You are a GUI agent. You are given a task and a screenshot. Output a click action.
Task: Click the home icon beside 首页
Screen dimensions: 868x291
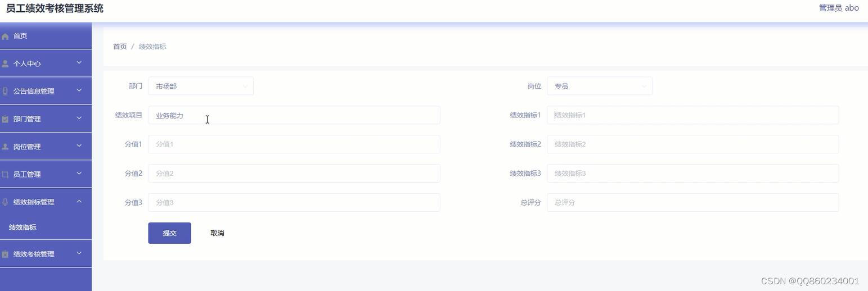pyautogui.click(x=5, y=37)
